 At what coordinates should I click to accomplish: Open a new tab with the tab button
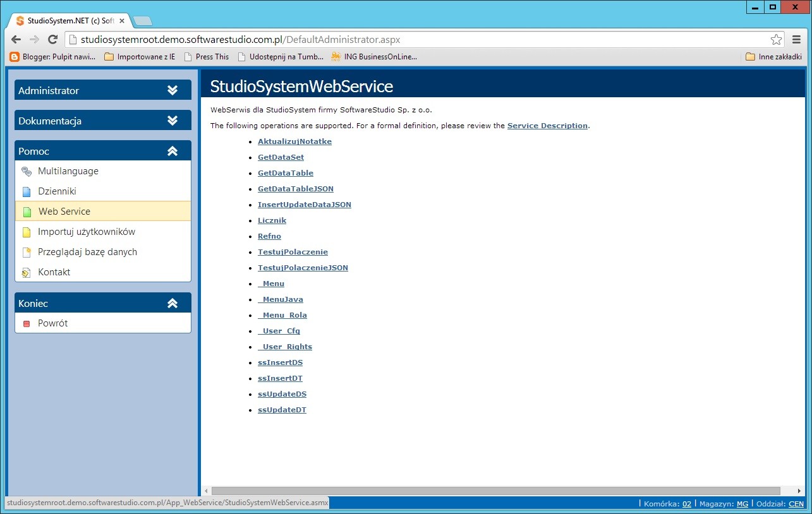[x=143, y=21]
